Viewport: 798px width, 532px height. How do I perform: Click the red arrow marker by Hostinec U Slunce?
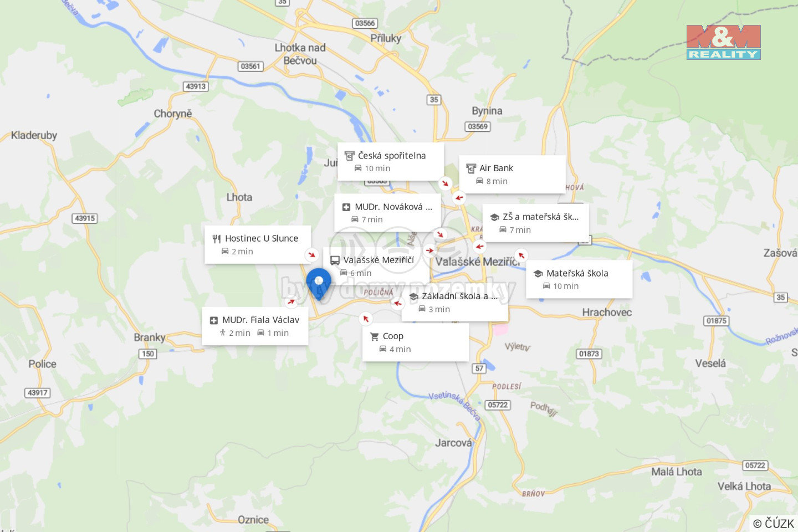pos(312,254)
